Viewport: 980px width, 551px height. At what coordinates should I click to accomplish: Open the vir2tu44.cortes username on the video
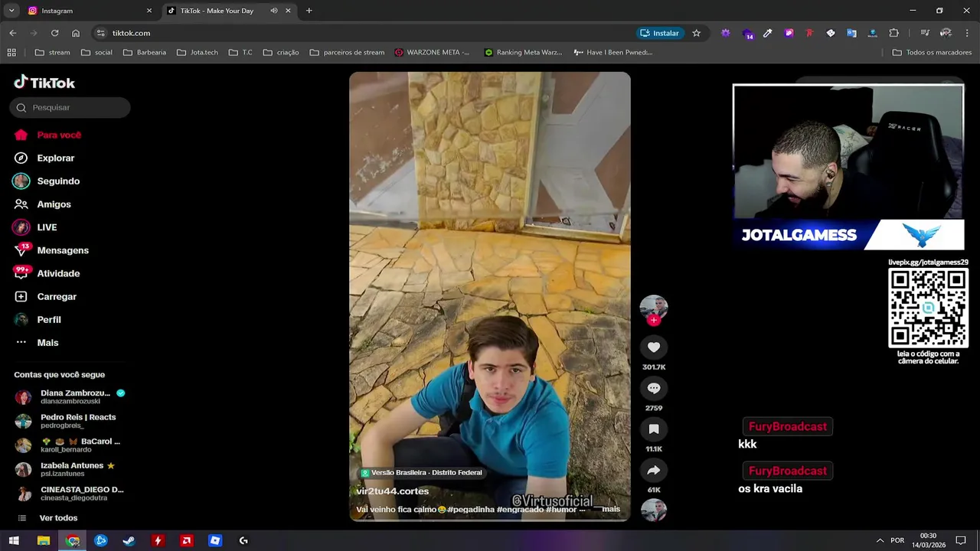click(x=393, y=491)
